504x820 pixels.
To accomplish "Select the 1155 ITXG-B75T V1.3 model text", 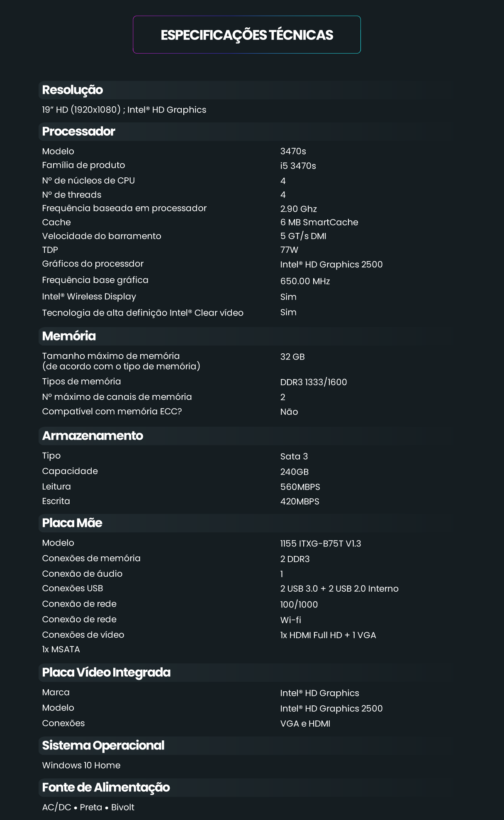I will 321,543.
